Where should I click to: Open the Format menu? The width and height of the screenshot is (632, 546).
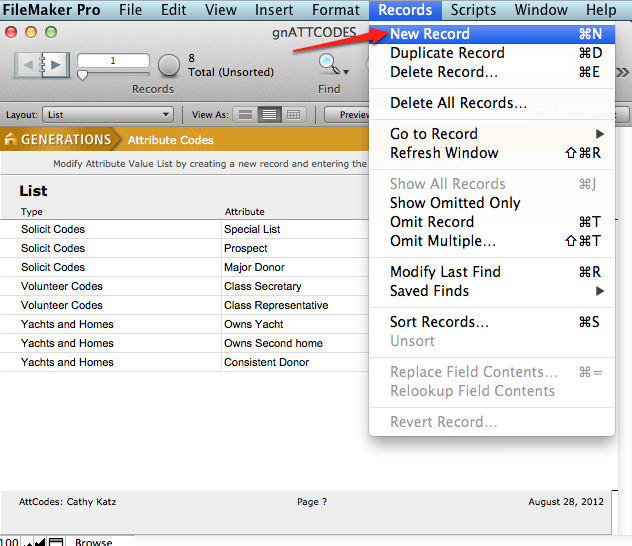[x=336, y=10]
